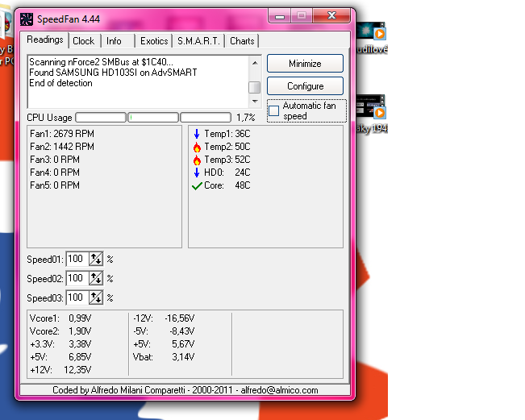Click the '+5V: 6,85V' voltage
525x420 pixels.
[60, 357]
